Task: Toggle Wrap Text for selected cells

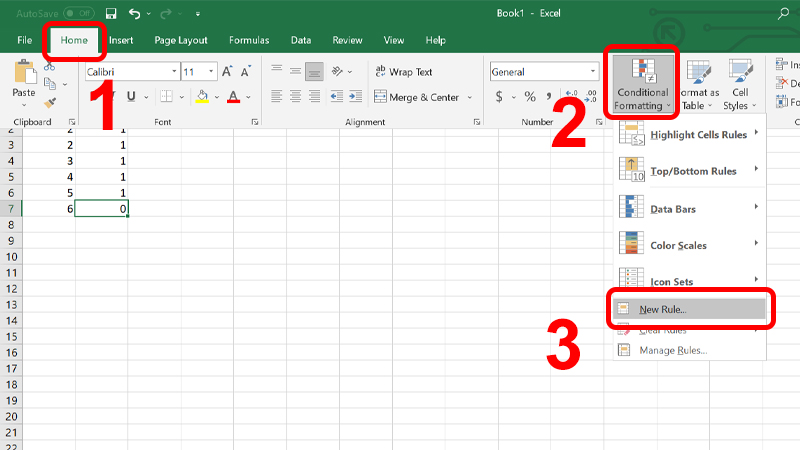Action: click(403, 72)
